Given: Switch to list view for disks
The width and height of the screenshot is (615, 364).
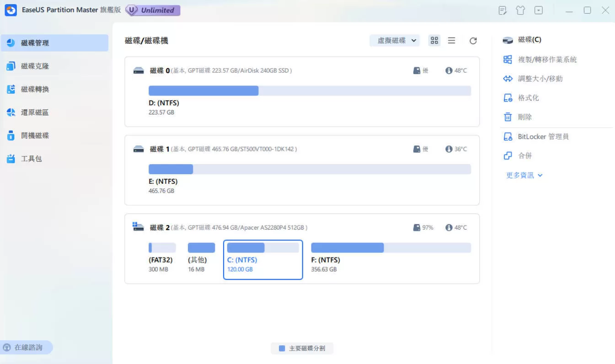Looking at the screenshot, I should pyautogui.click(x=451, y=40).
